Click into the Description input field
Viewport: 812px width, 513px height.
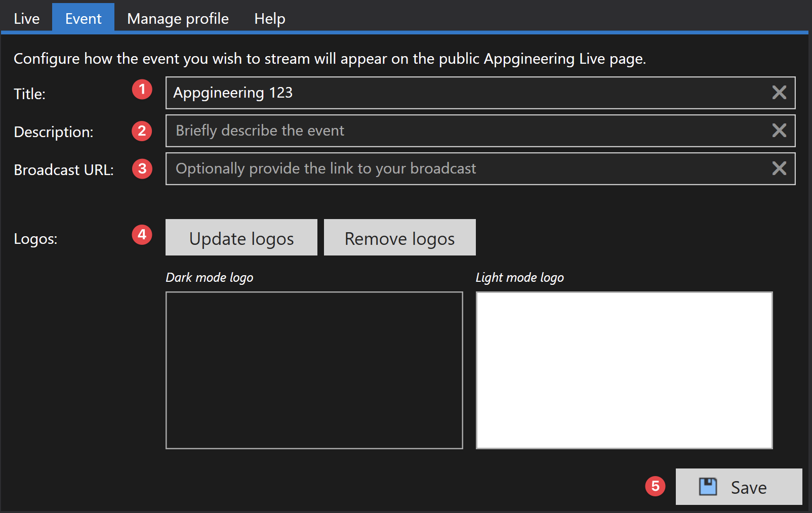(480, 131)
